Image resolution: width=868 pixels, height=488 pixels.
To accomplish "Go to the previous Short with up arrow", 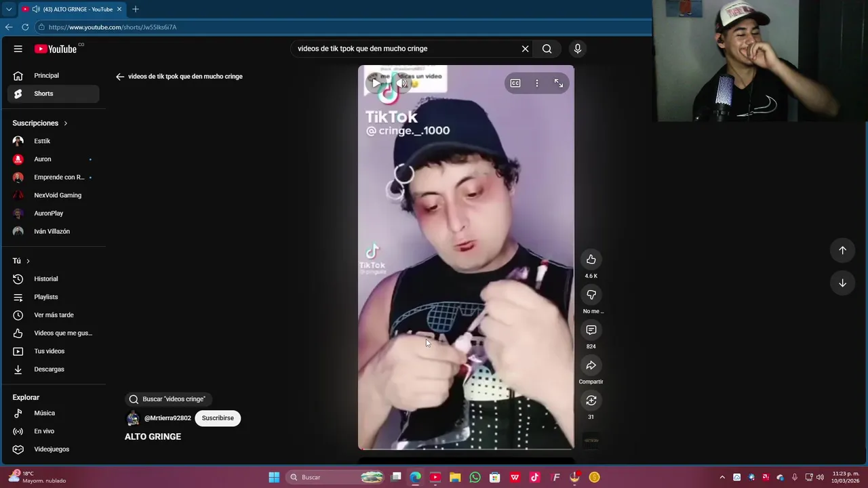I will [842, 250].
